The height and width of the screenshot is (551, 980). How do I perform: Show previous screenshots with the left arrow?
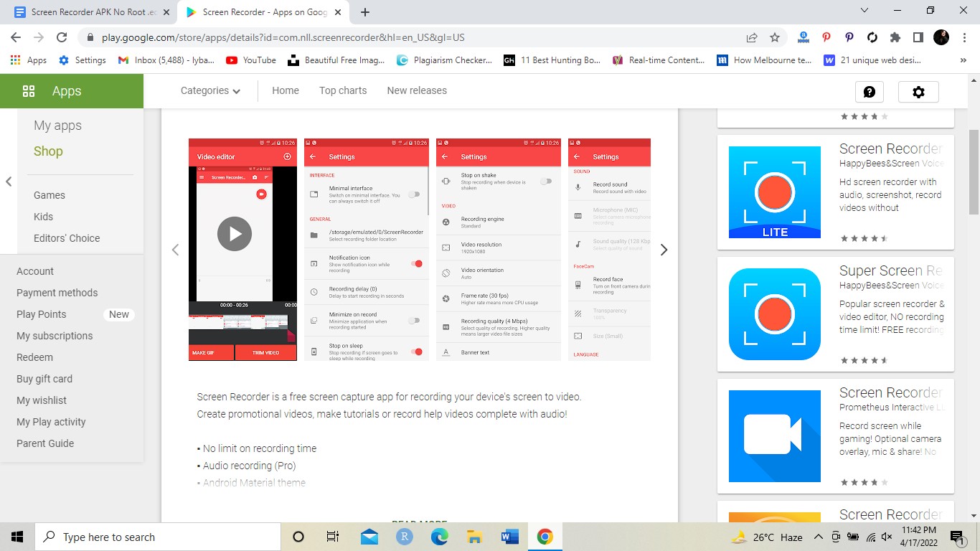pyautogui.click(x=175, y=250)
